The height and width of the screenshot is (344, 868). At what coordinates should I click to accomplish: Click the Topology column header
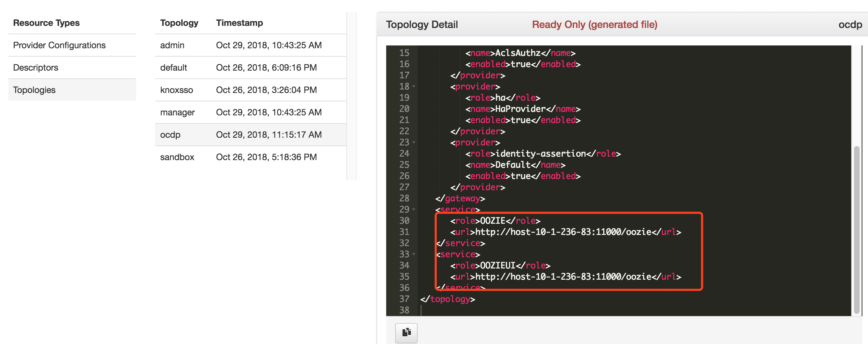[x=179, y=23]
